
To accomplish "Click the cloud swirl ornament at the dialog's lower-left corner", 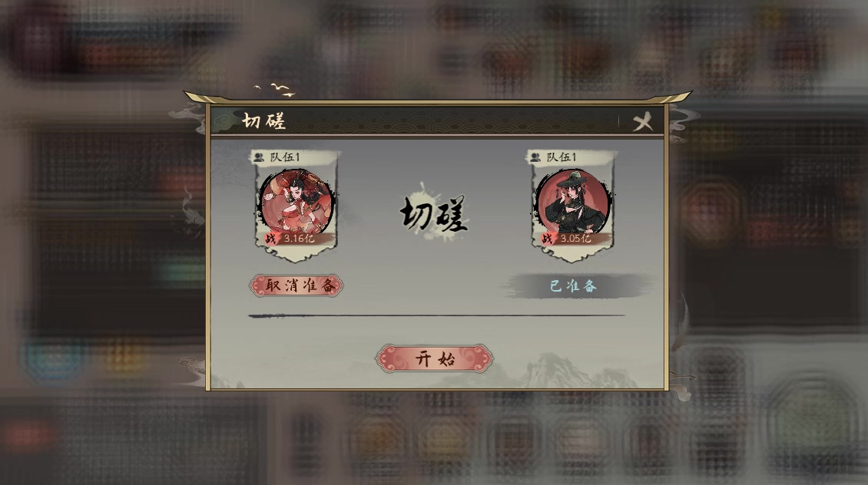I will [x=191, y=370].
